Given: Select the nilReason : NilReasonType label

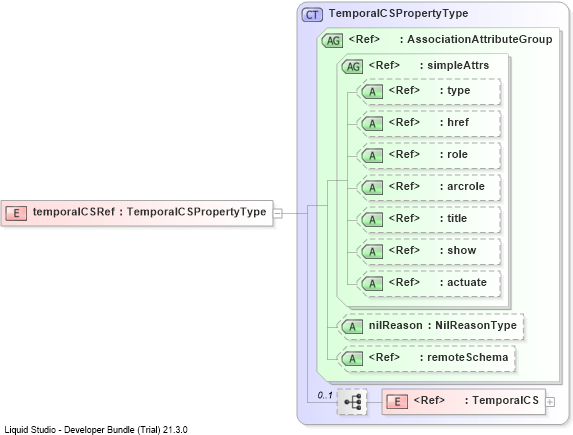Looking at the screenshot, I should tap(443, 325).
